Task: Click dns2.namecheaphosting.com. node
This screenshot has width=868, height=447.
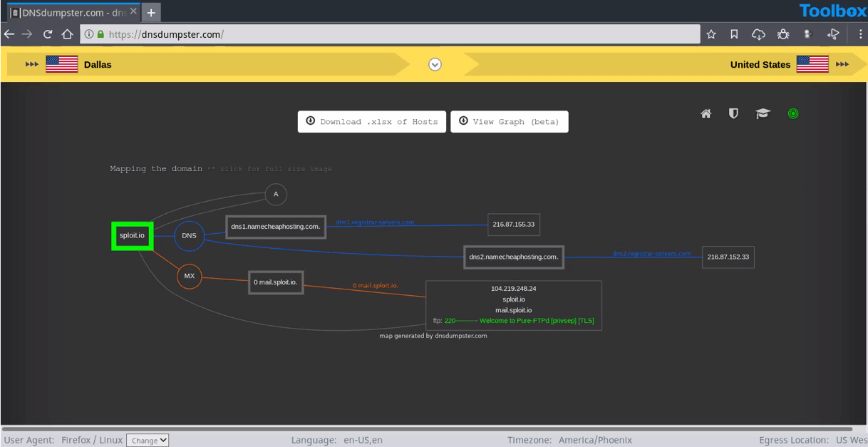Action: click(x=514, y=257)
